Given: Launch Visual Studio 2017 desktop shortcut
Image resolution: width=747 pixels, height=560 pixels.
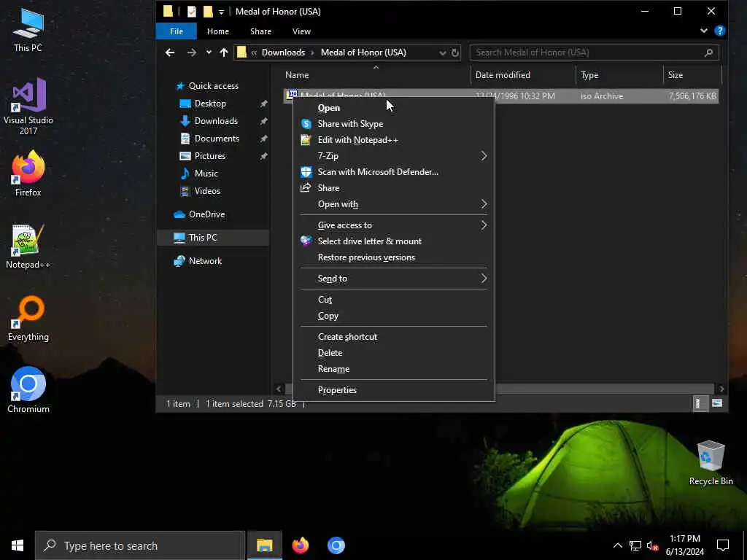Looking at the screenshot, I should coord(28,106).
